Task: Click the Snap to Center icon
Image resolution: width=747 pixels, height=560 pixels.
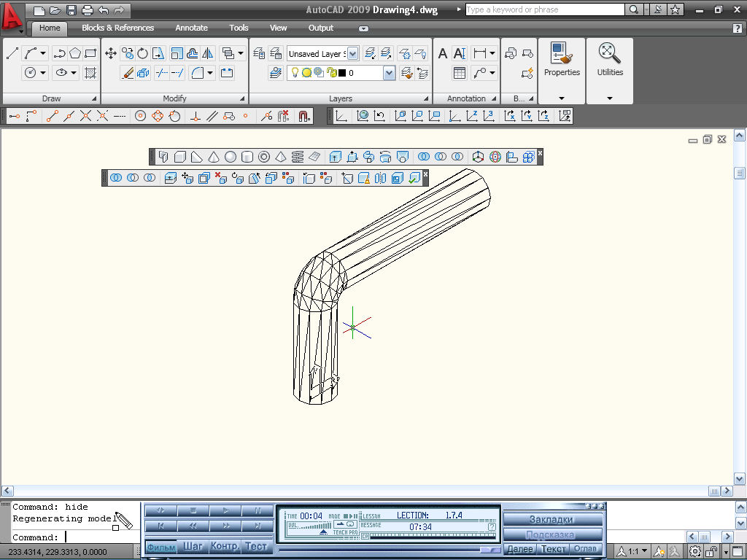Action: [140, 116]
